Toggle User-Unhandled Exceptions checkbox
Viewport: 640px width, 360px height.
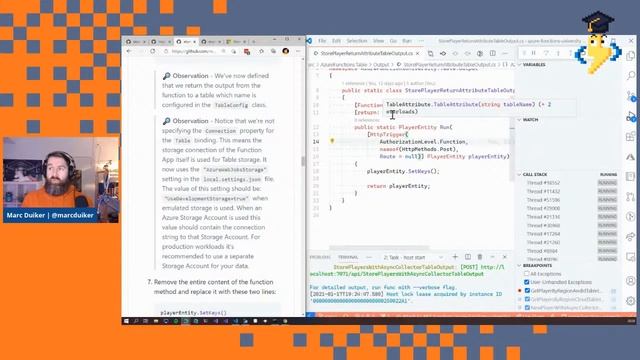tap(527, 282)
